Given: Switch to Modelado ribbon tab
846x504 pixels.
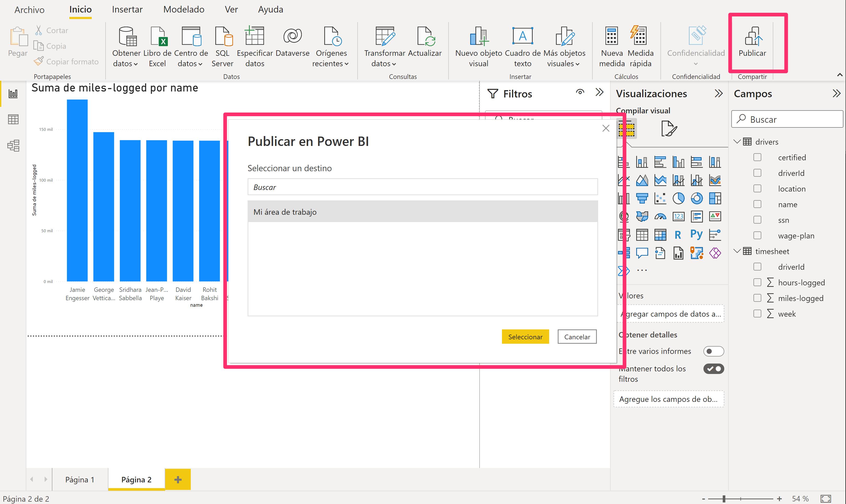Looking at the screenshot, I should tap(184, 9).
